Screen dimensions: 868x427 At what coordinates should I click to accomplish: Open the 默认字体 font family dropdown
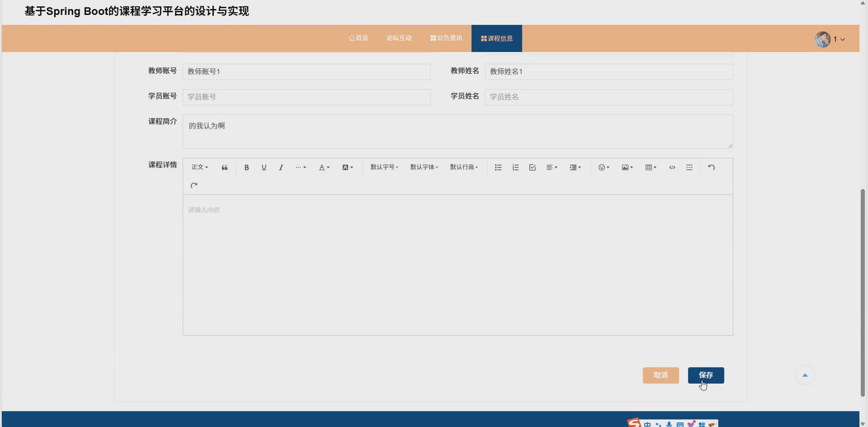point(423,167)
